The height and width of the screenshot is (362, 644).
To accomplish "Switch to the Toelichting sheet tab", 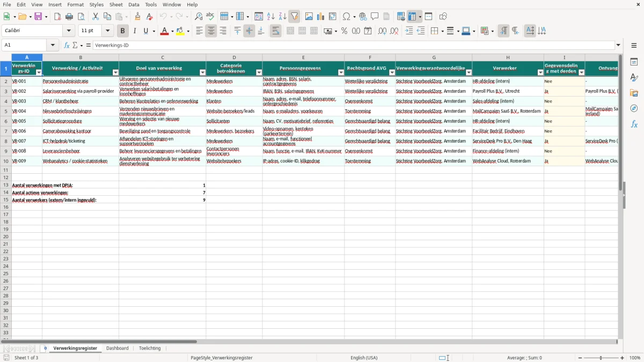I will pos(150,348).
